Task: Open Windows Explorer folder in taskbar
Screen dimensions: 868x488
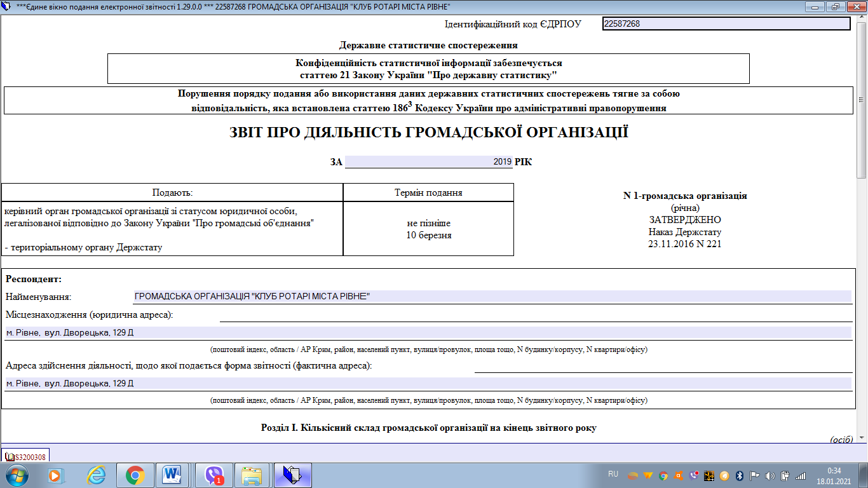Action: (252, 475)
